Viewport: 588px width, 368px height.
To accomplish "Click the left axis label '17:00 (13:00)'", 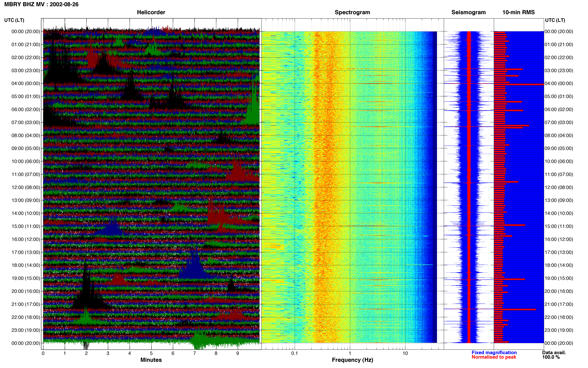I will (26, 252).
